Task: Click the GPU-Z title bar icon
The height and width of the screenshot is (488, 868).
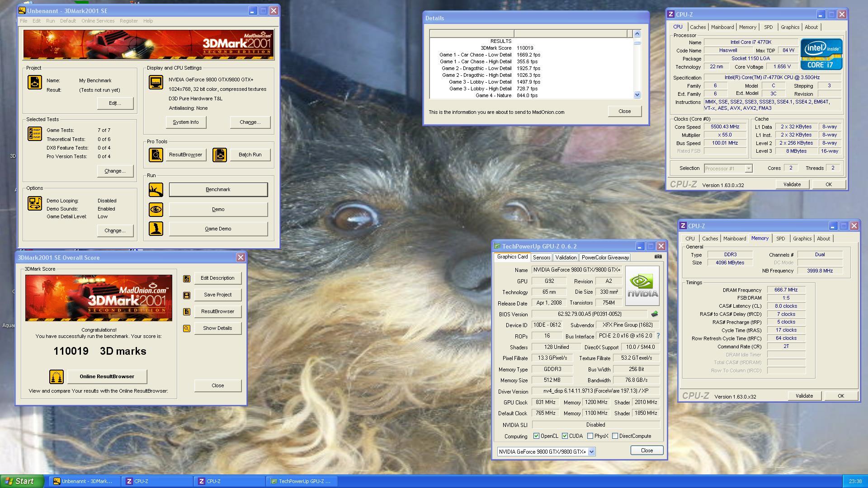Action: (x=497, y=246)
